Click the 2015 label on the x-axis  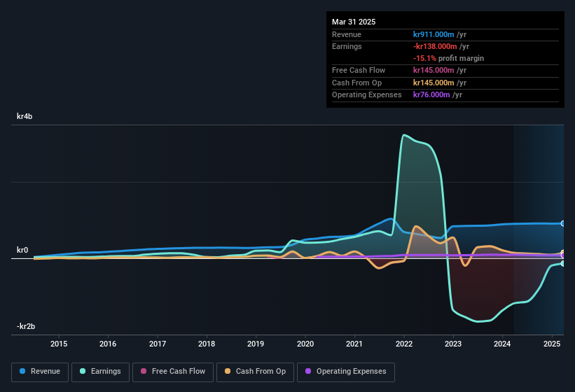click(59, 344)
